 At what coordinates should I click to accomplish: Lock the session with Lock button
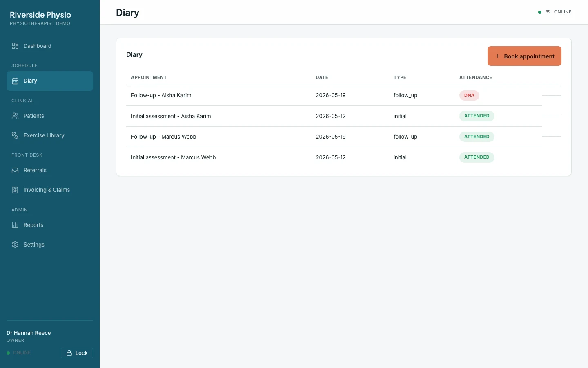pyautogui.click(x=77, y=353)
